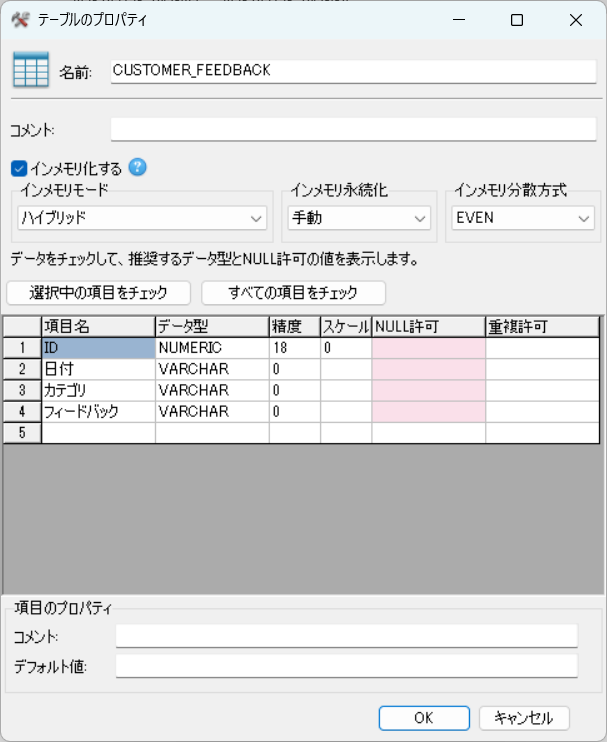Click the top table コメント field

tap(353, 129)
